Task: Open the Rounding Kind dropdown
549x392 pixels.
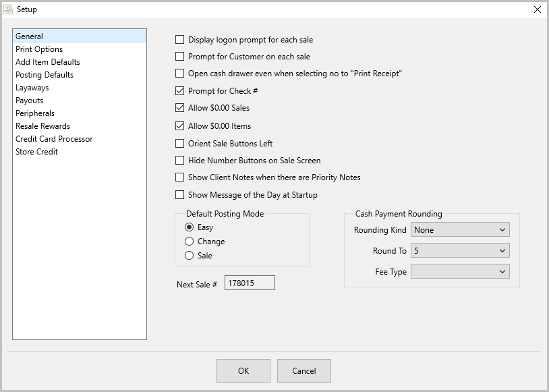Action: point(460,230)
